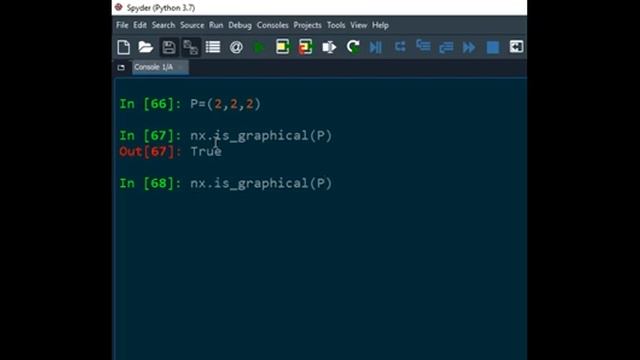This screenshot has height=360, width=640.
Task: Open the Help menu
Action: tap(380, 25)
